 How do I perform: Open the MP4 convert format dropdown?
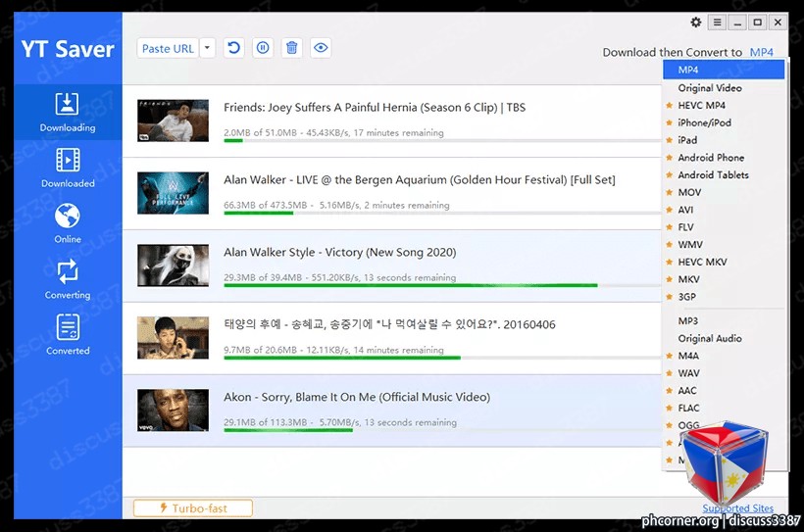tap(762, 52)
